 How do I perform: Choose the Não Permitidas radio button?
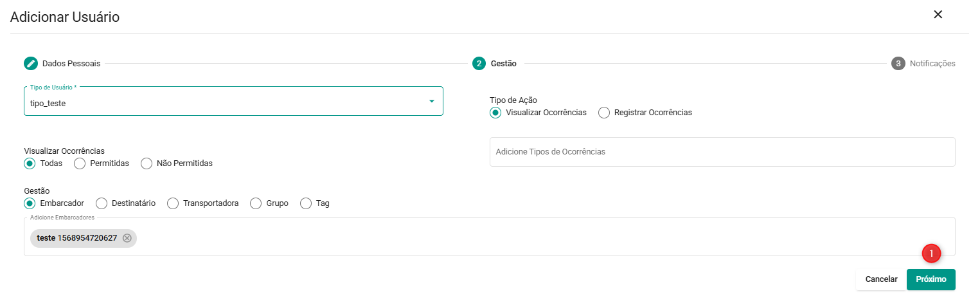pyautogui.click(x=147, y=163)
